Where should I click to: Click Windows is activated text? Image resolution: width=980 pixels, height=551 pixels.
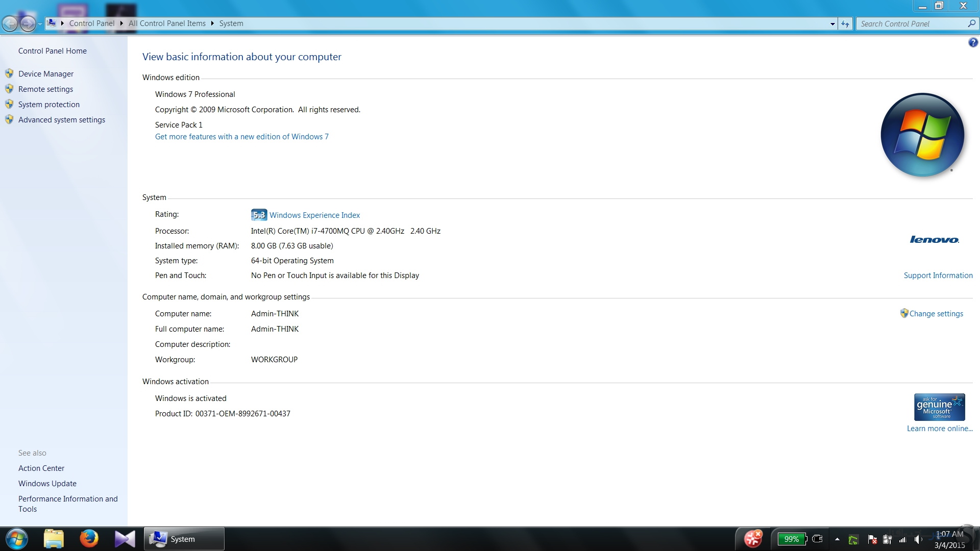(190, 398)
